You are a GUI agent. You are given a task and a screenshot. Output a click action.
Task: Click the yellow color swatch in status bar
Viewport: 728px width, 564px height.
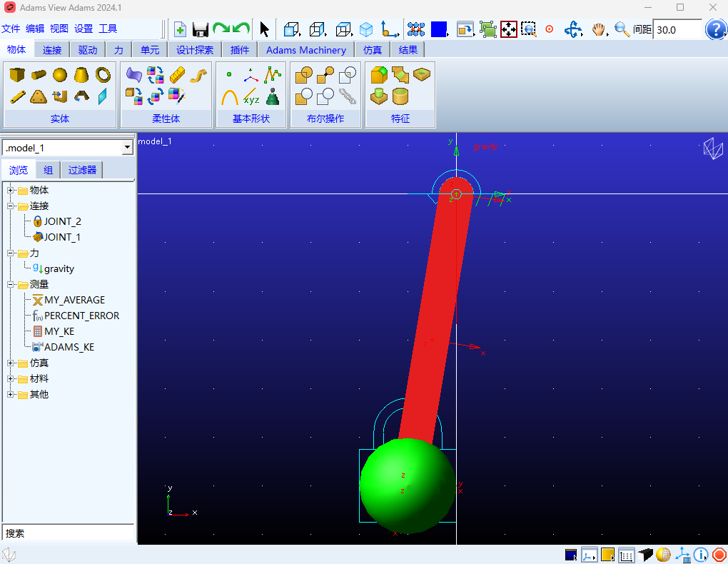(608, 555)
